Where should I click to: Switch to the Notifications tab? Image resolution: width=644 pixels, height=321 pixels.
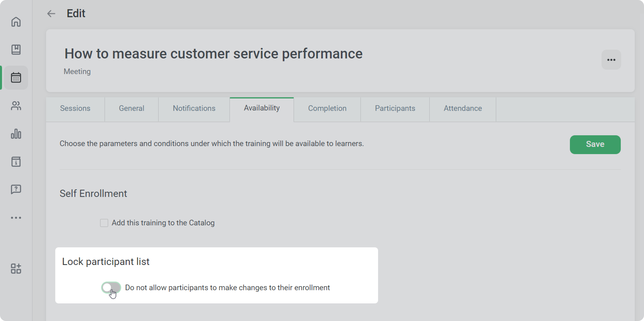click(x=194, y=108)
